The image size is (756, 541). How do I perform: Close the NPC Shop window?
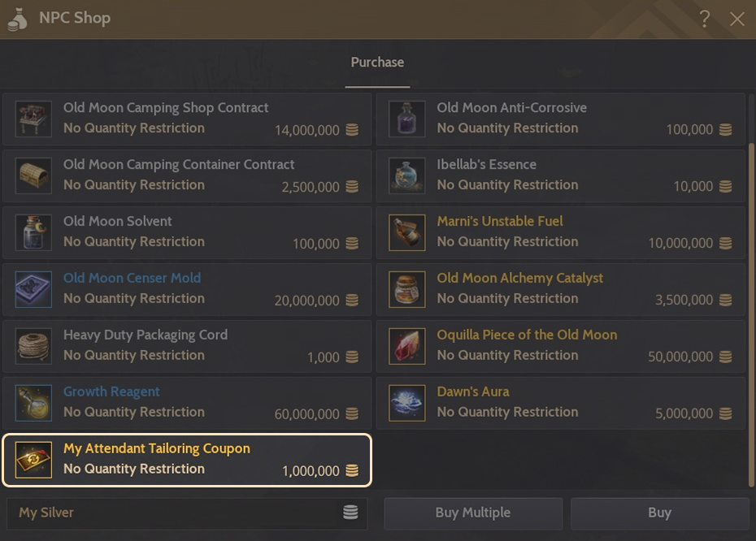coord(737,19)
